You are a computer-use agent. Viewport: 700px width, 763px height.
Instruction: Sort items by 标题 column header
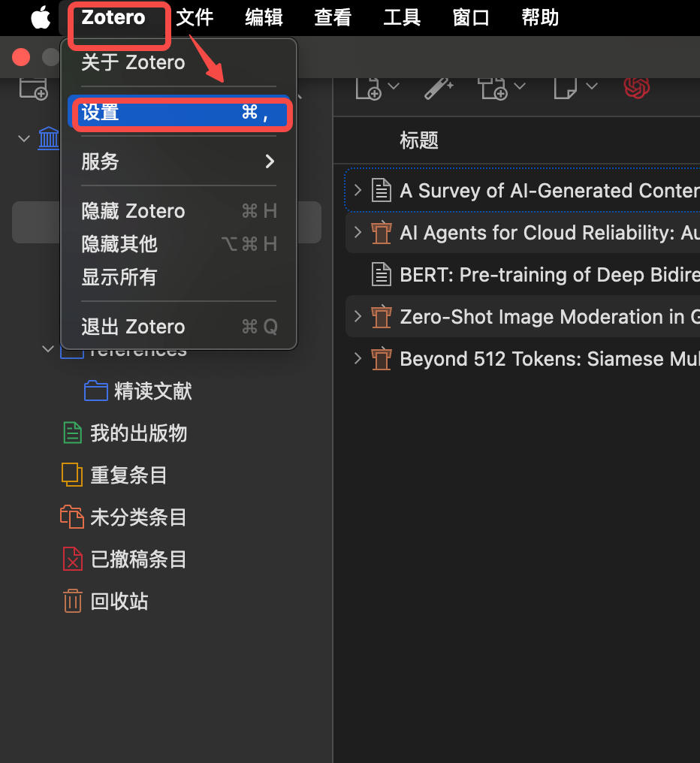point(419,140)
